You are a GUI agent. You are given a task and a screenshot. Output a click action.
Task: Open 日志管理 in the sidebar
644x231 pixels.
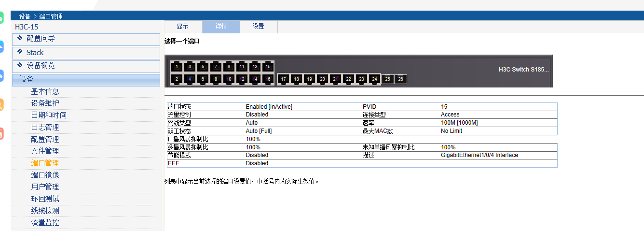tap(45, 127)
